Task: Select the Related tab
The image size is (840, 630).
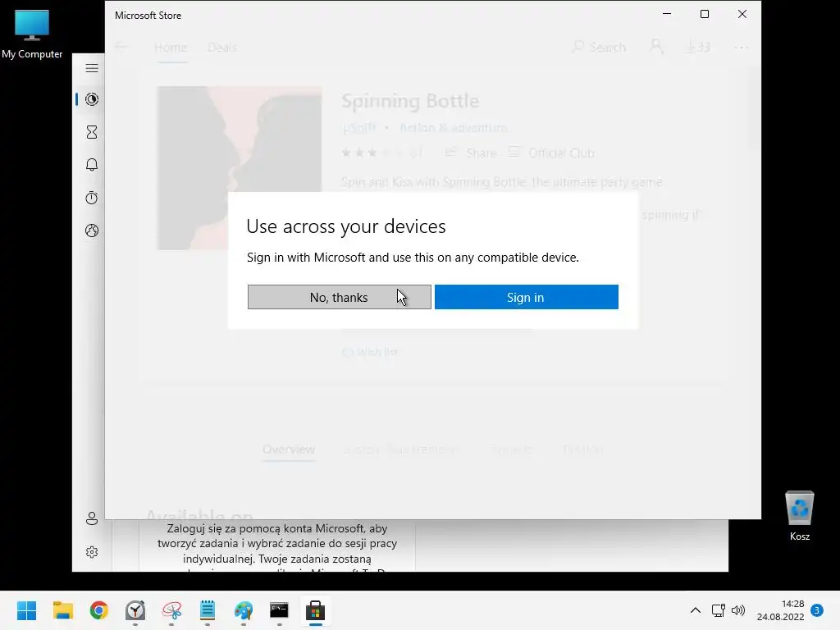Action: point(583,450)
